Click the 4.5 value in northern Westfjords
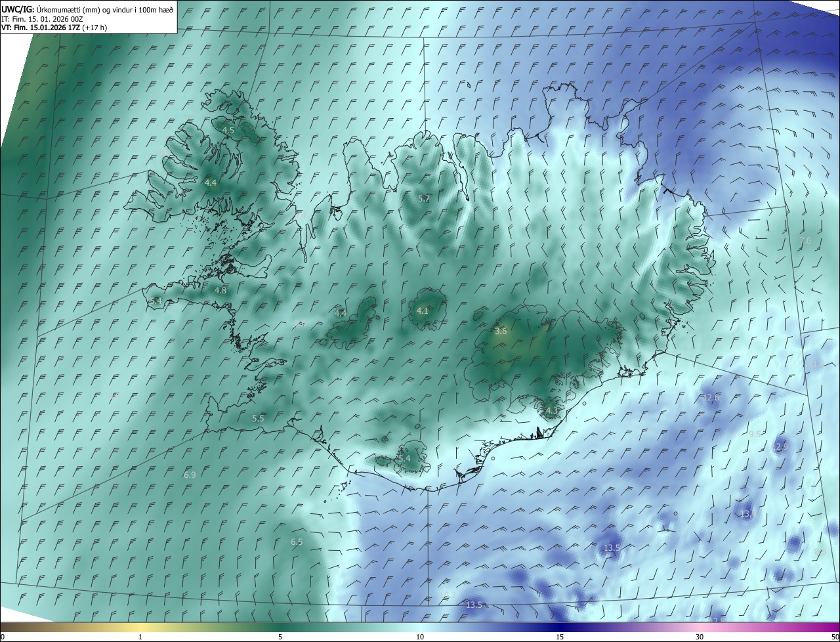840x642 pixels. click(x=228, y=131)
